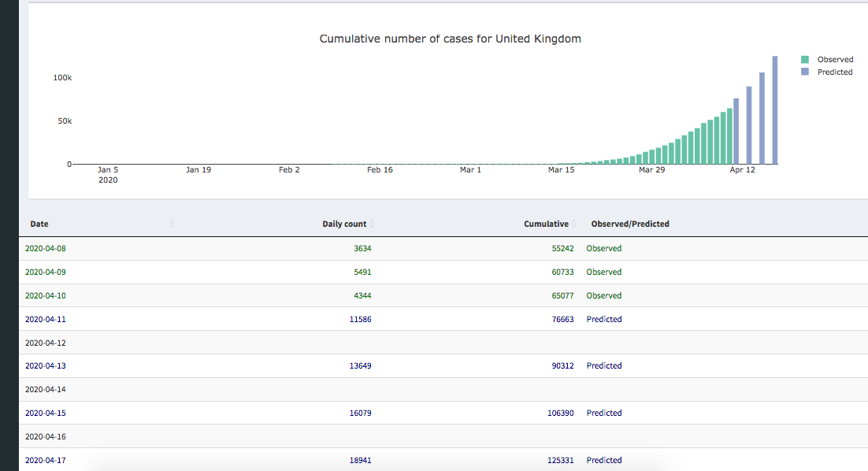This screenshot has width=868, height=471.
Task: Click the Daily count sort arrows
Action: tap(372, 224)
